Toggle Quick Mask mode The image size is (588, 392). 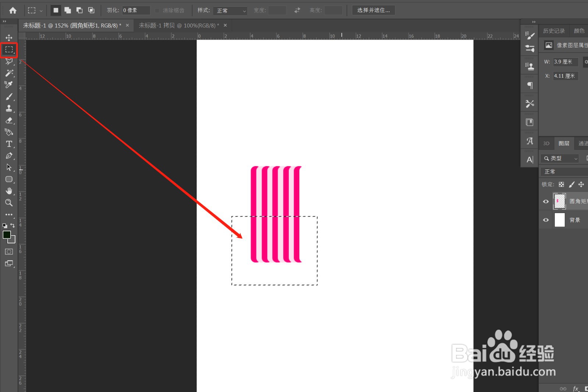(x=9, y=252)
